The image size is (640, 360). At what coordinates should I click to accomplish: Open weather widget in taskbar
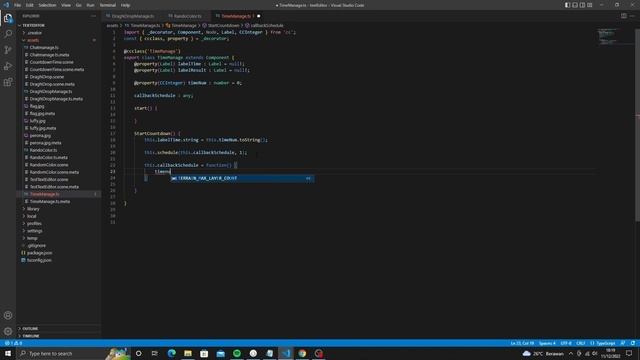click(x=543, y=353)
